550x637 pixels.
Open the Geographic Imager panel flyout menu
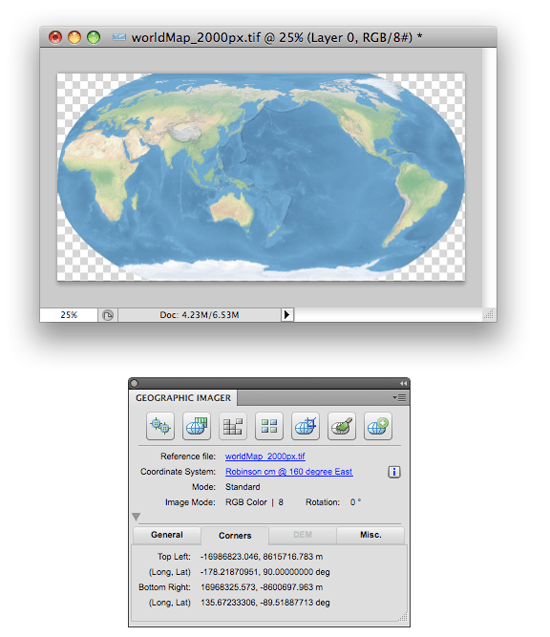pos(400,397)
